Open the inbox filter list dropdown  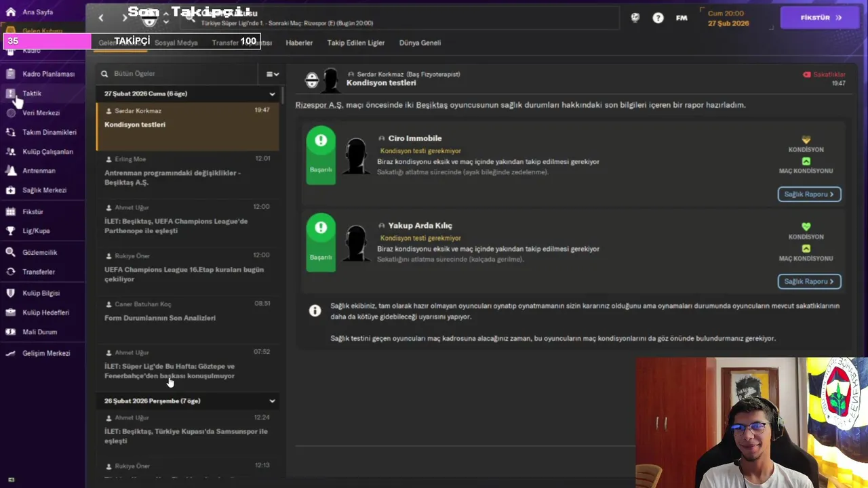[273, 74]
